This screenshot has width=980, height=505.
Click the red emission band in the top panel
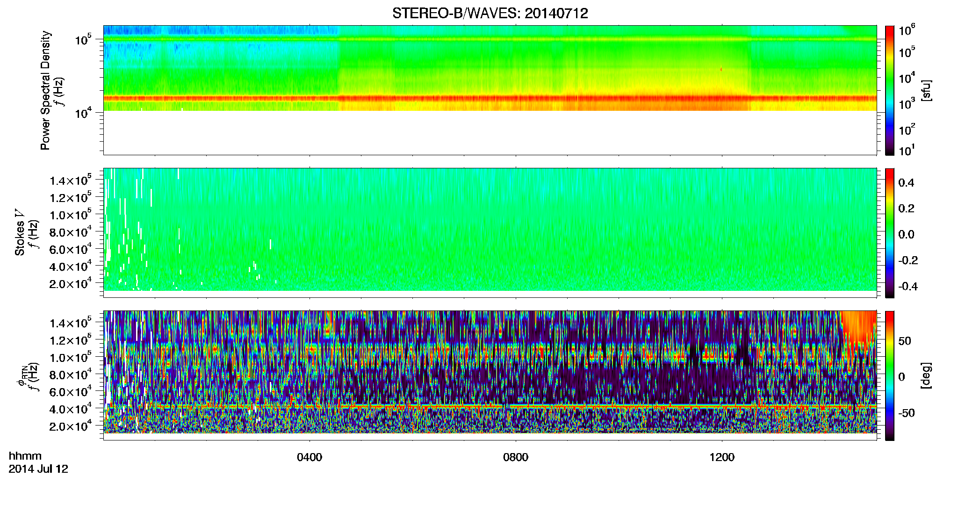coord(490,99)
